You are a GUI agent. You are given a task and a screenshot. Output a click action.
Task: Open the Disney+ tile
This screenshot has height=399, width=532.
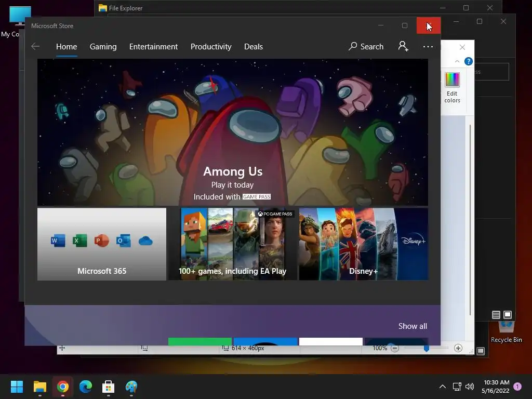[363, 244]
